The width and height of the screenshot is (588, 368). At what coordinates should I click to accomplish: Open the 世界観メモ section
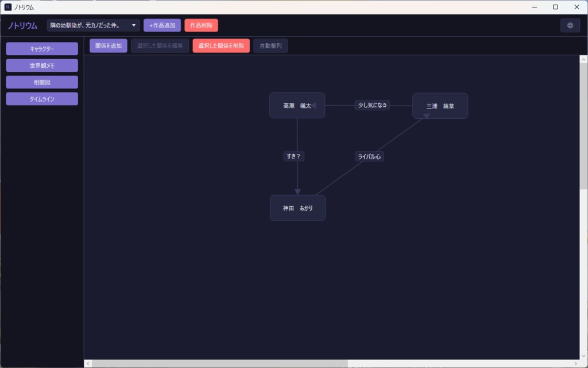tap(42, 65)
